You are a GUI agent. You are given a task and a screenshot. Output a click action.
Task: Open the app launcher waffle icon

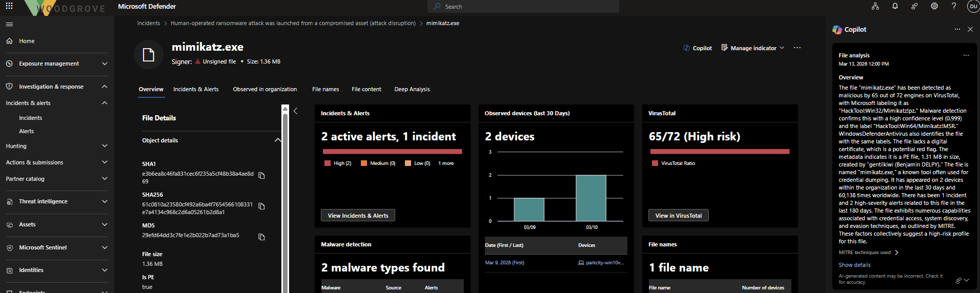click(x=9, y=6)
